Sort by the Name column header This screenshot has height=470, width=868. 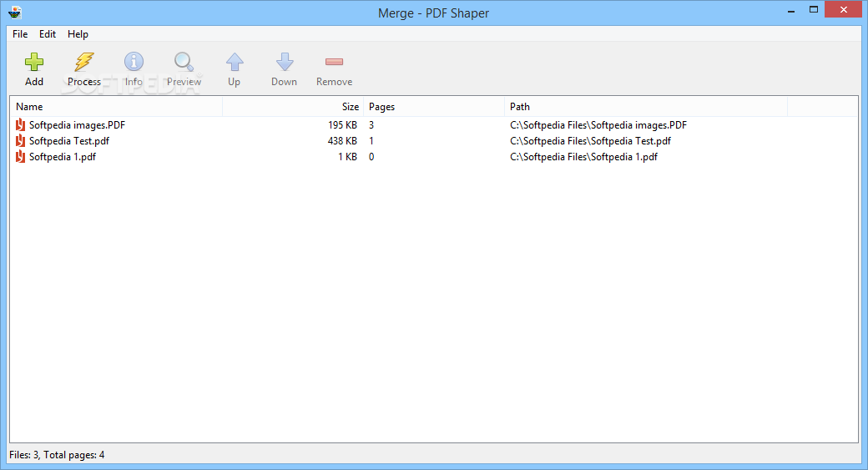[116, 107]
